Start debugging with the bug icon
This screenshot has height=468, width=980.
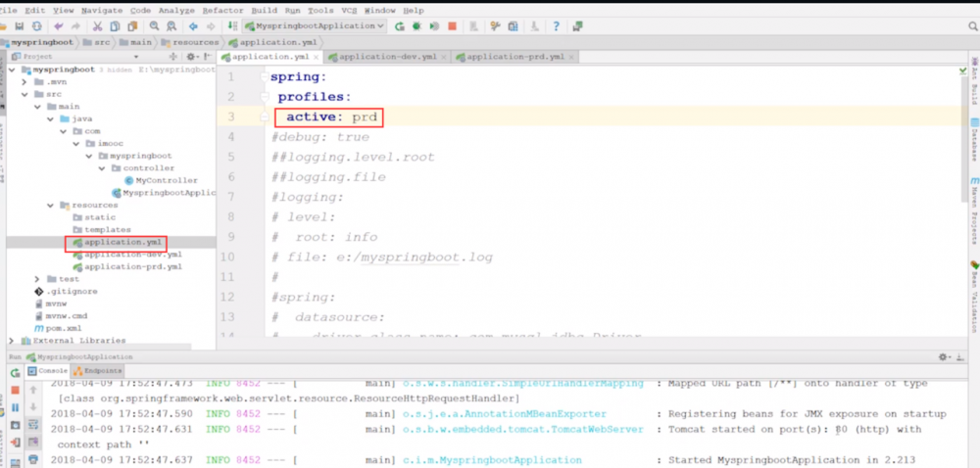tap(416, 26)
